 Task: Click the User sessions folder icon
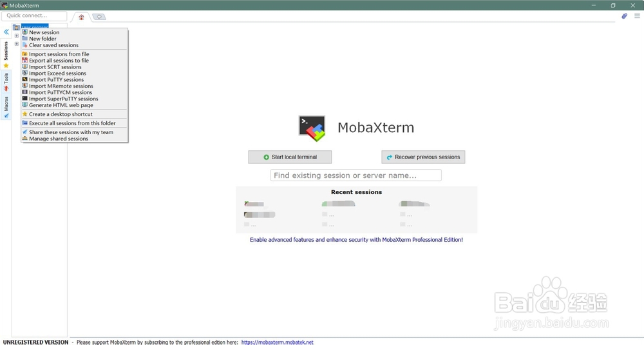[x=16, y=27]
